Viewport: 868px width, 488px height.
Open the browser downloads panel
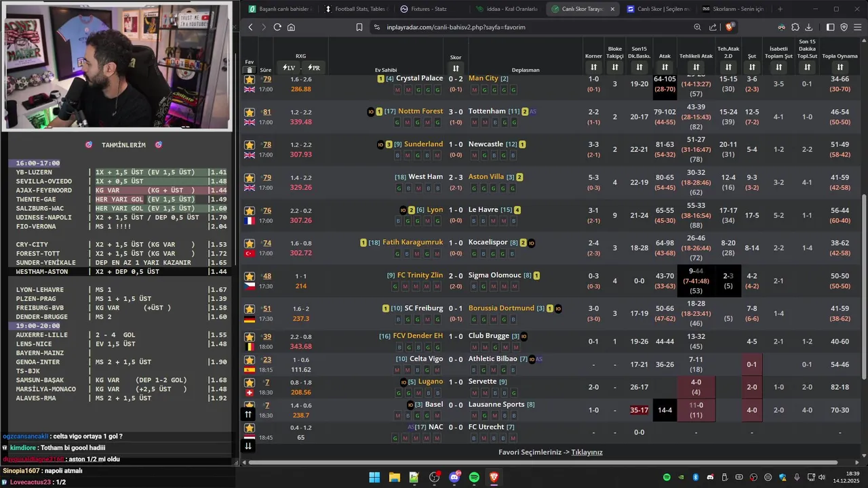[809, 27]
